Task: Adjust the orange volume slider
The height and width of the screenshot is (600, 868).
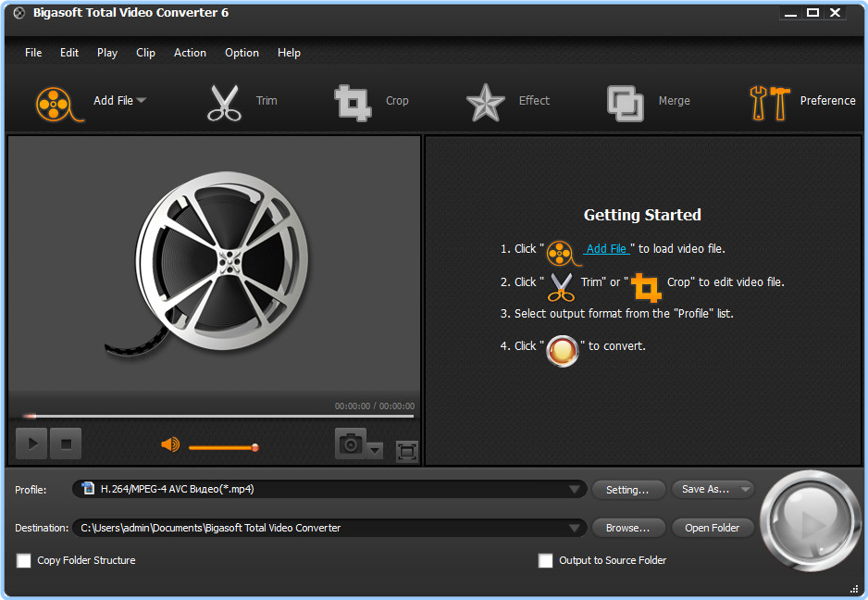Action: pos(224,447)
